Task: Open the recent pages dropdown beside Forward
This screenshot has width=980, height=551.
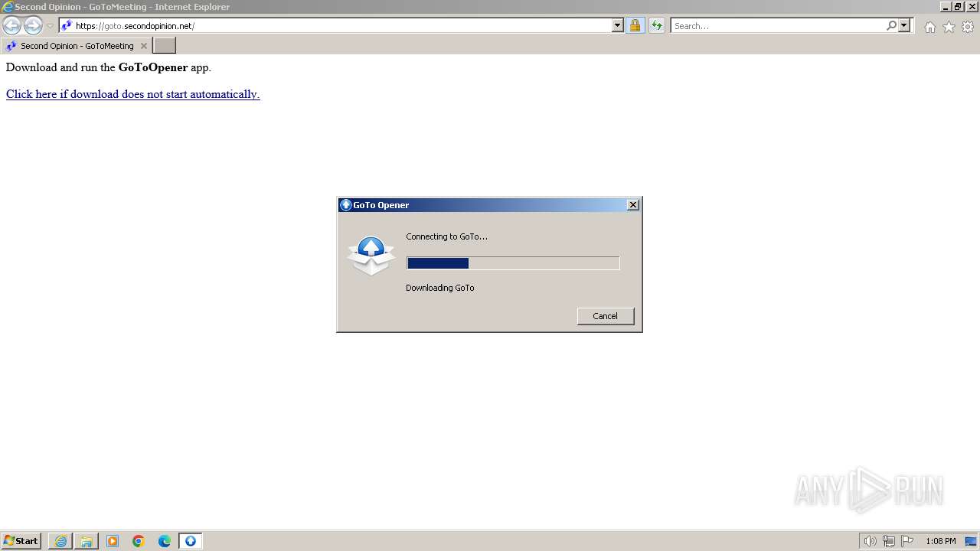Action: [50, 26]
